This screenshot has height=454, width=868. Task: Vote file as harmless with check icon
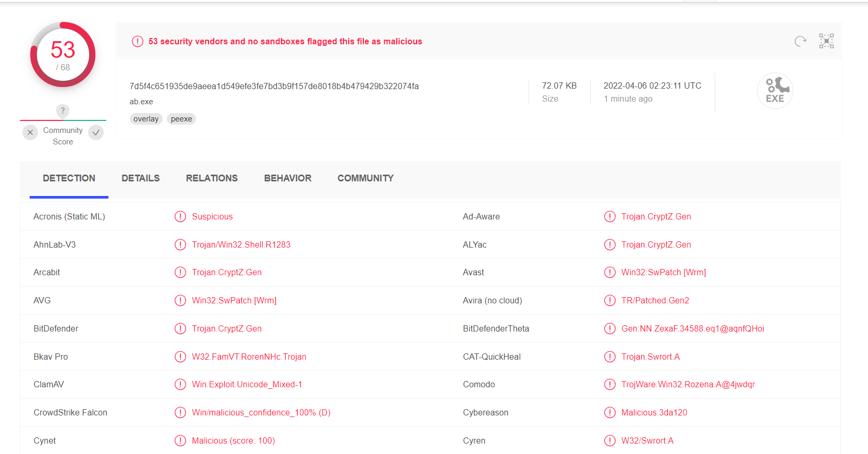(96, 132)
